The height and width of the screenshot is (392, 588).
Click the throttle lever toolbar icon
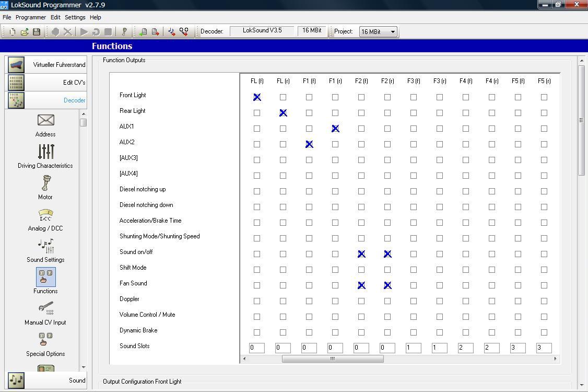click(x=124, y=32)
